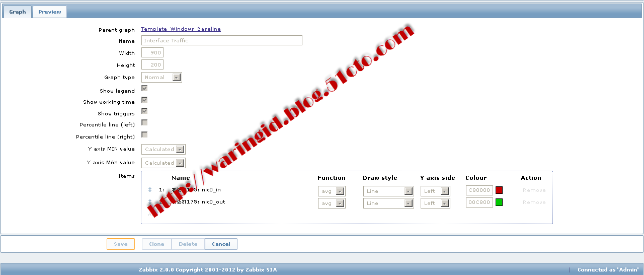
Task: Enable Percentile line (right) checkbox
Action: pyautogui.click(x=144, y=134)
